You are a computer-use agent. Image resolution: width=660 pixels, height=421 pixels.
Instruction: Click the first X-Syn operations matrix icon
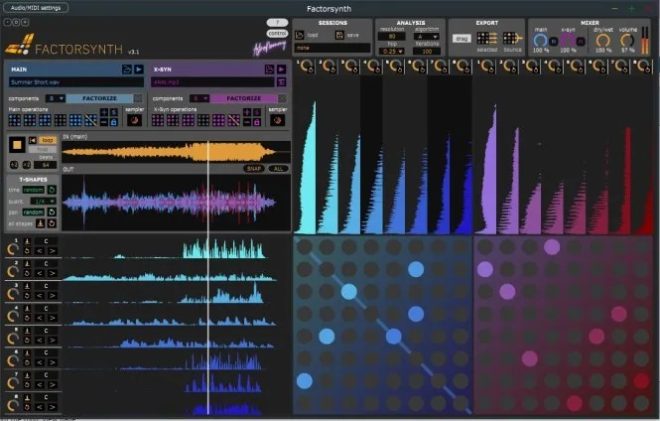[158, 120]
